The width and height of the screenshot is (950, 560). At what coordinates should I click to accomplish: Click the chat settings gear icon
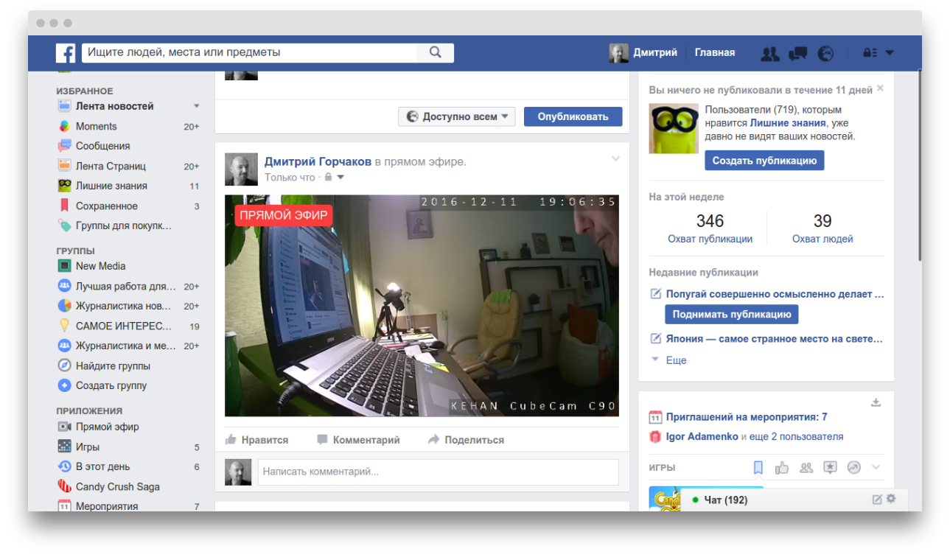(891, 499)
